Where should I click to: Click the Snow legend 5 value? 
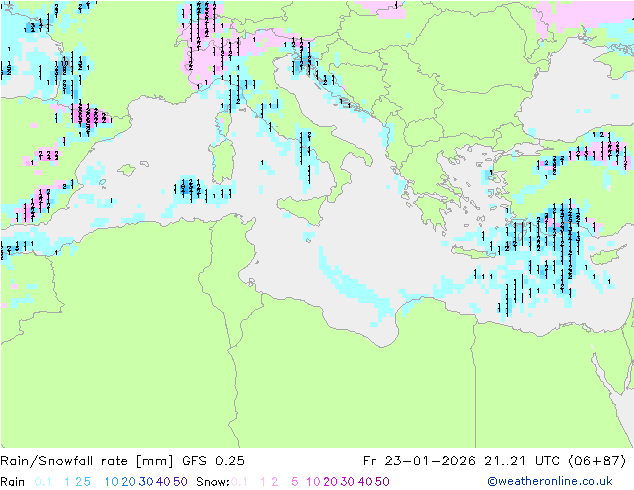(x=294, y=482)
